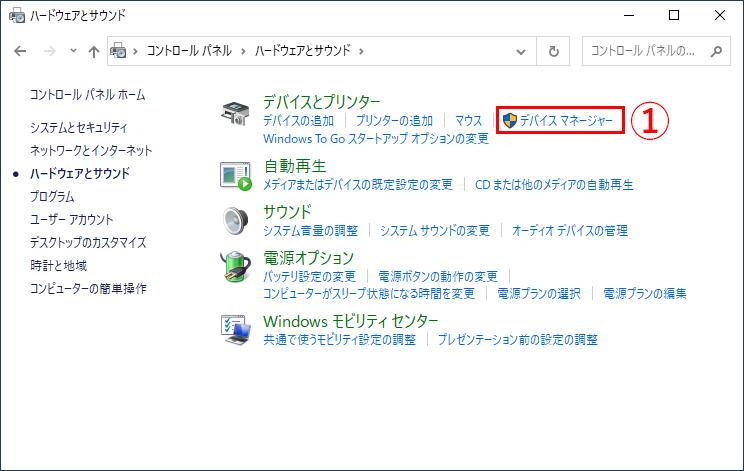The width and height of the screenshot is (744, 471).
Task: Click システム サウンドの変更 link
Action: pyautogui.click(x=435, y=231)
